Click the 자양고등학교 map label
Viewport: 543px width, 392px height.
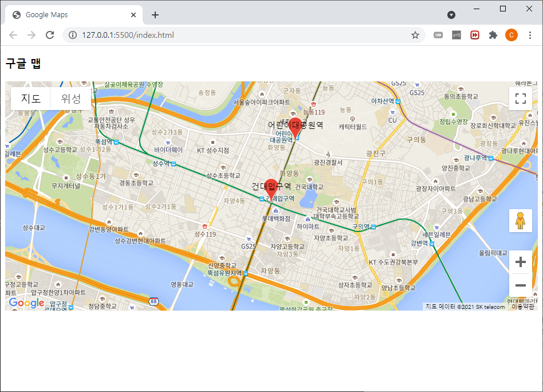[288, 246]
